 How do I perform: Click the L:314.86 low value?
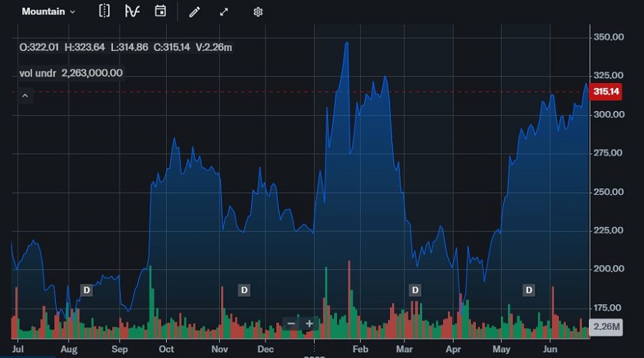point(130,47)
